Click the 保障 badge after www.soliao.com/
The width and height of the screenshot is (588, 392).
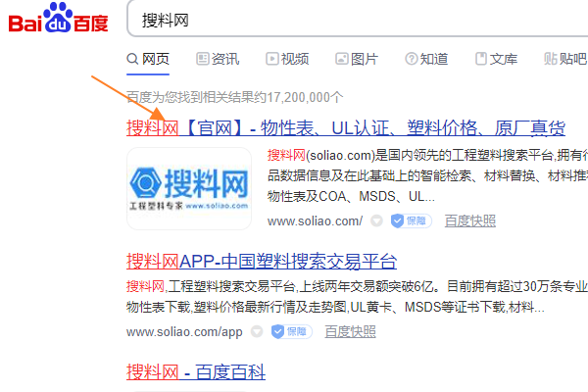tap(412, 220)
